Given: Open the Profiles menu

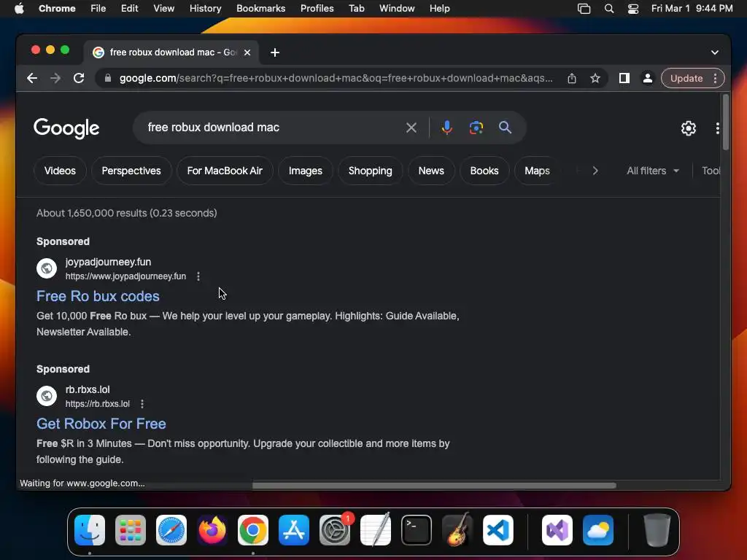Looking at the screenshot, I should click(317, 9).
